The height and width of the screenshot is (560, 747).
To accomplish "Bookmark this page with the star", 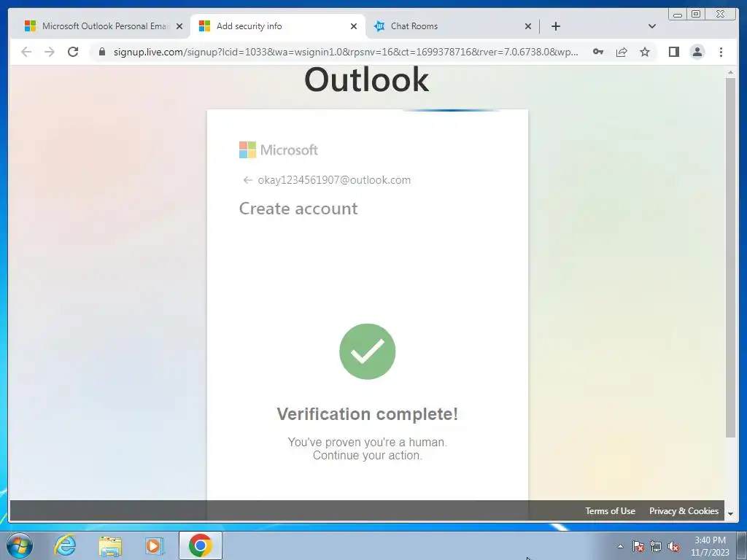I will tap(645, 52).
